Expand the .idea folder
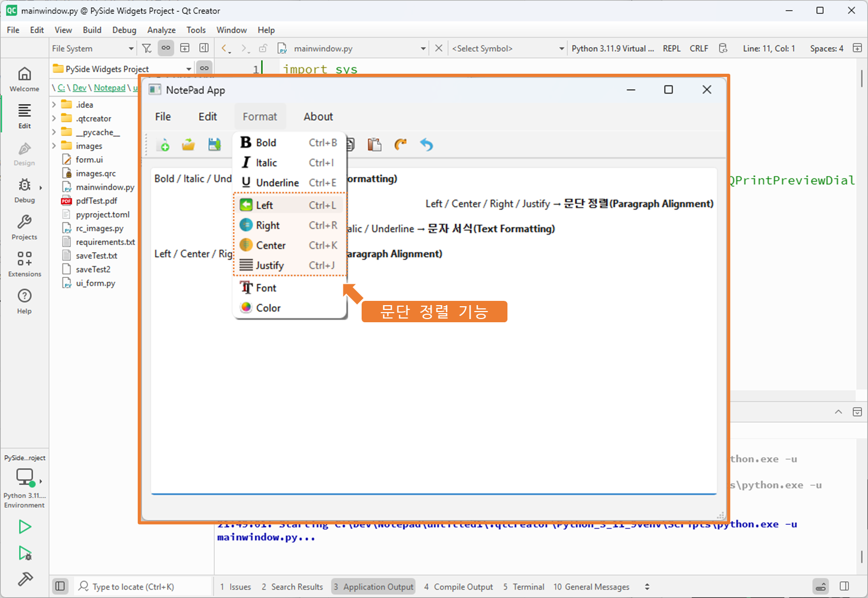Viewport: 868px width, 598px height. 54,104
